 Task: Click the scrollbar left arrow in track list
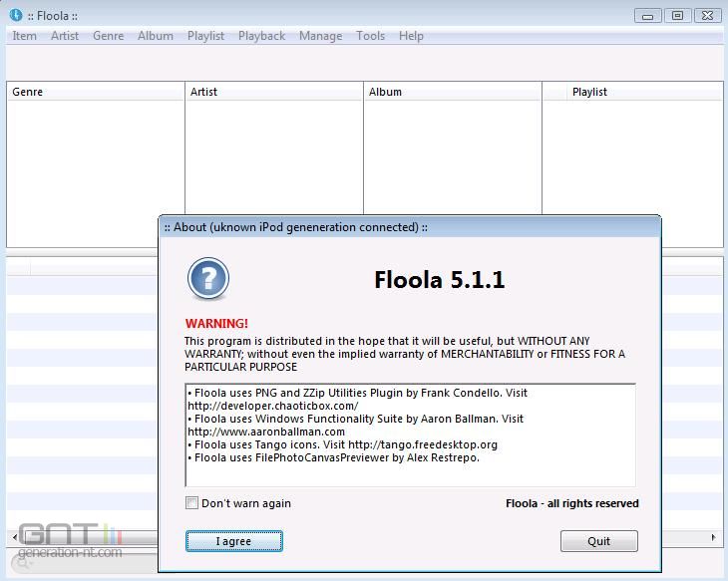[x=15, y=537]
